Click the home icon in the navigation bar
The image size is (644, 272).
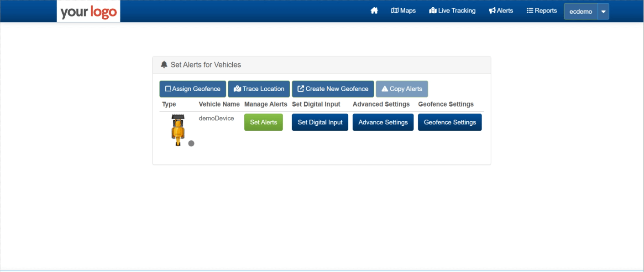click(x=374, y=10)
